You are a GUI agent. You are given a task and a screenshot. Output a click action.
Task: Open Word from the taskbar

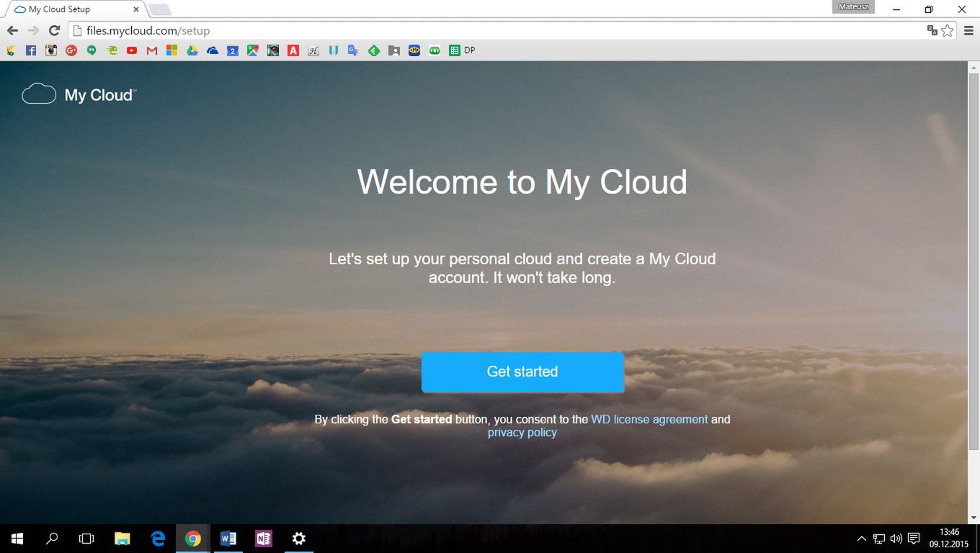click(228, 539)
